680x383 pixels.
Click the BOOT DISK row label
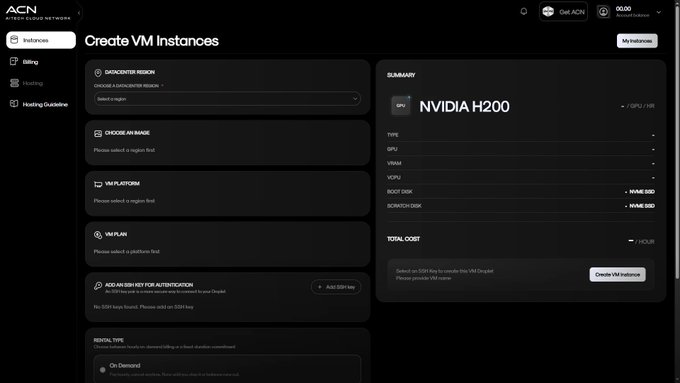(x=399, y=192)
